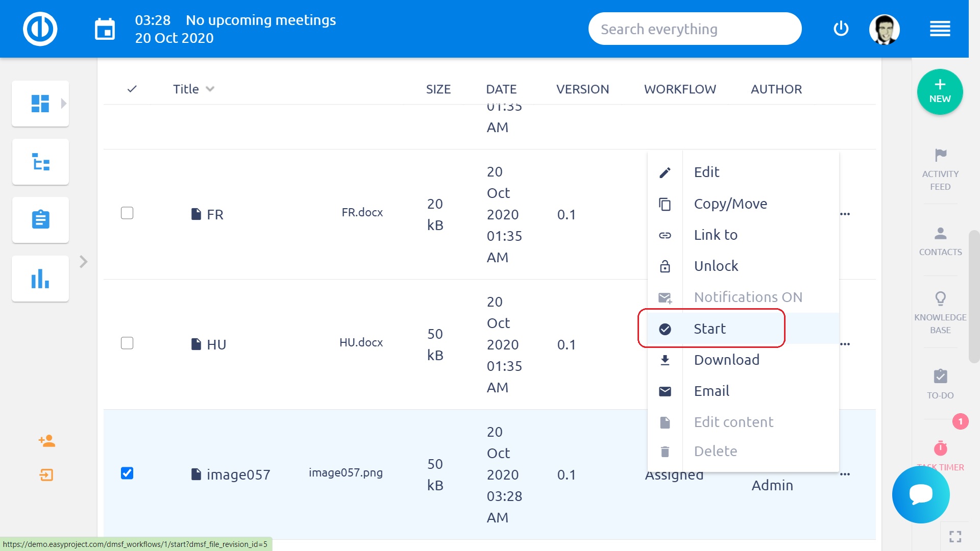This screenshot has width=980, height=551.
Task: Tick the checkbox for FR document
Action: point(127,213)
